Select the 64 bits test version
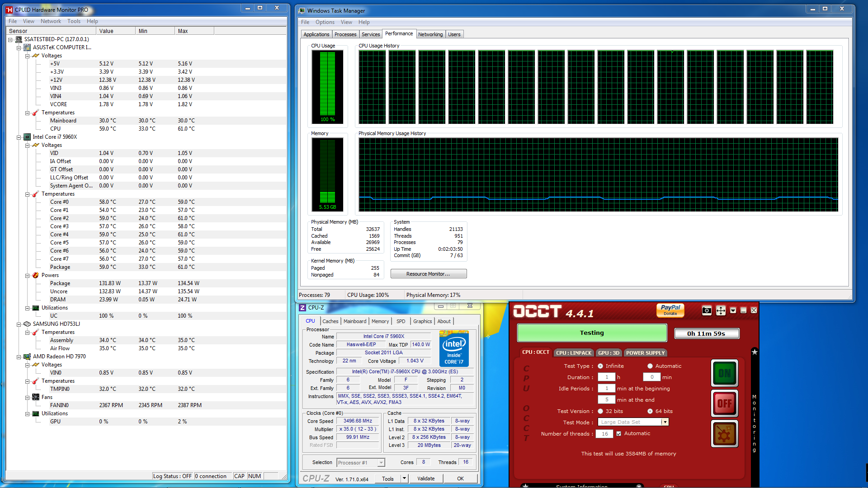The image size is (868, 488). click(650, 411)
